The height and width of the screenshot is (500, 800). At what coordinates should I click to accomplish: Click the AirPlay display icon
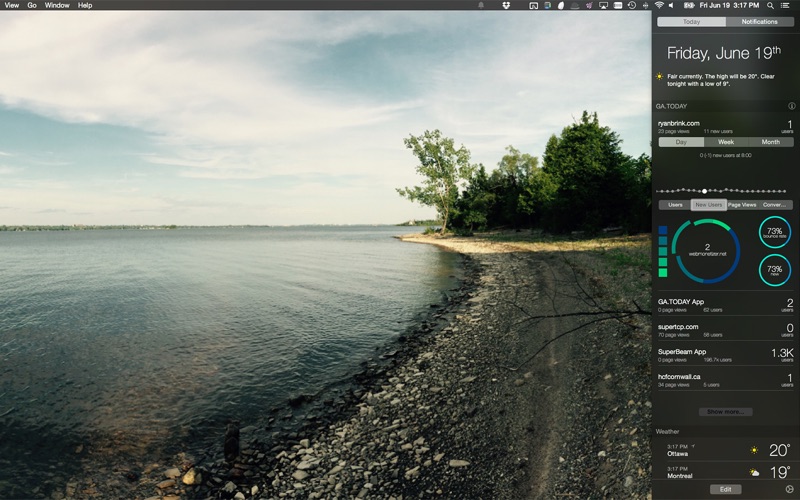[x=603, y=5]
